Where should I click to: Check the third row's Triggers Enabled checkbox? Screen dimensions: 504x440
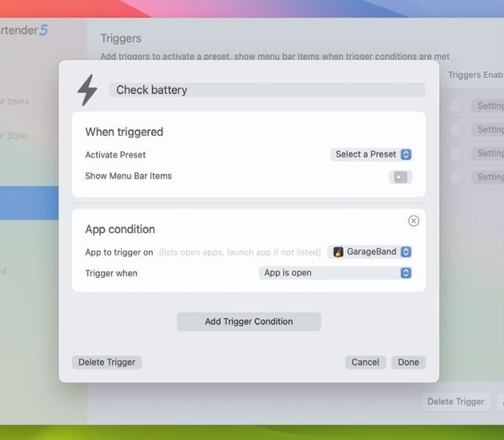[x=456, y=154]
